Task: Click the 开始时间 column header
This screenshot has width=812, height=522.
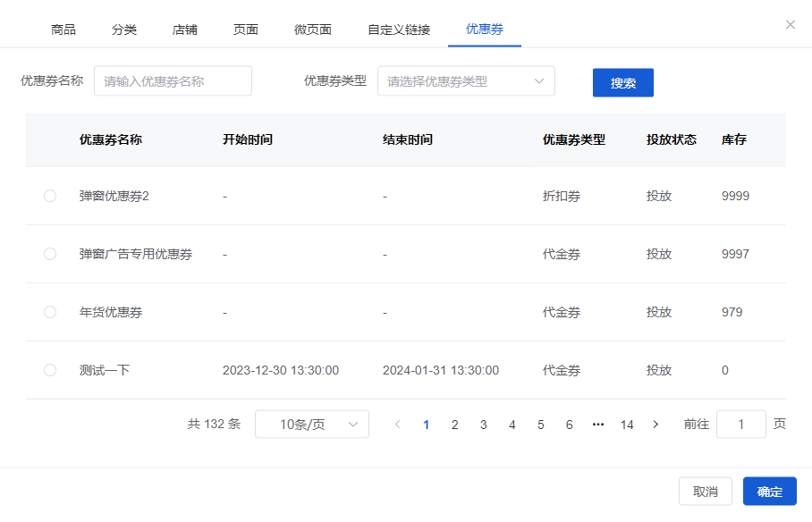Action: [248, 139]
